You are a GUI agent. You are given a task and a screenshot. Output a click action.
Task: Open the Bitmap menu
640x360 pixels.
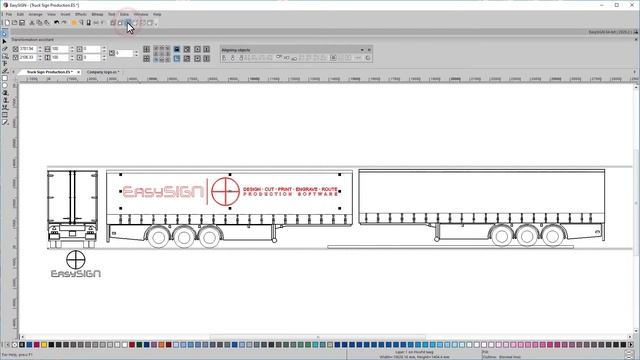click(97, 14)
